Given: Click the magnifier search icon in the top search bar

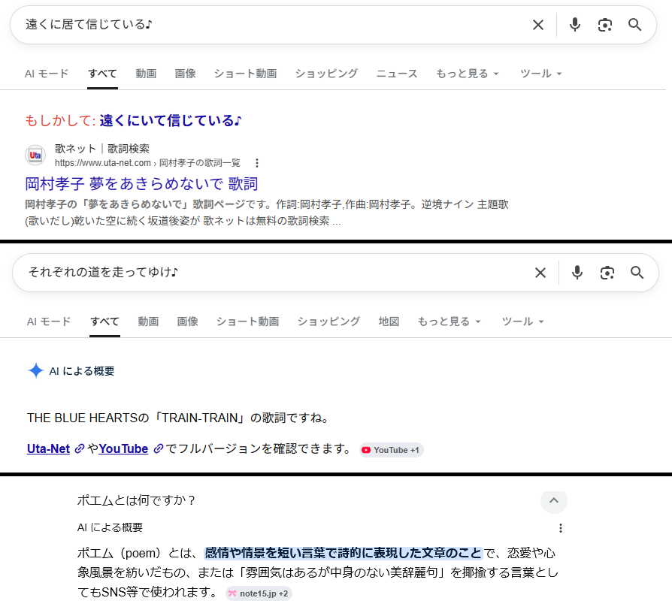Looking at the screenshot, I should pos(635,25).
